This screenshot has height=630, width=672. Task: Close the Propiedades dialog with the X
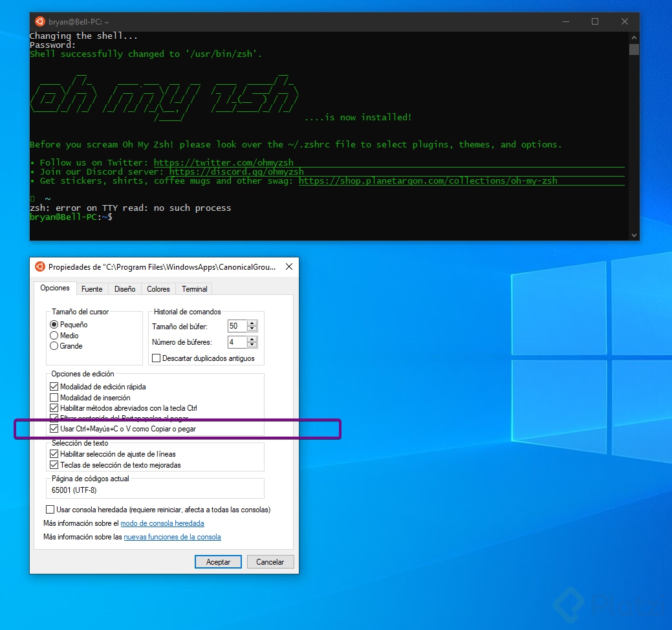(289, 266)
